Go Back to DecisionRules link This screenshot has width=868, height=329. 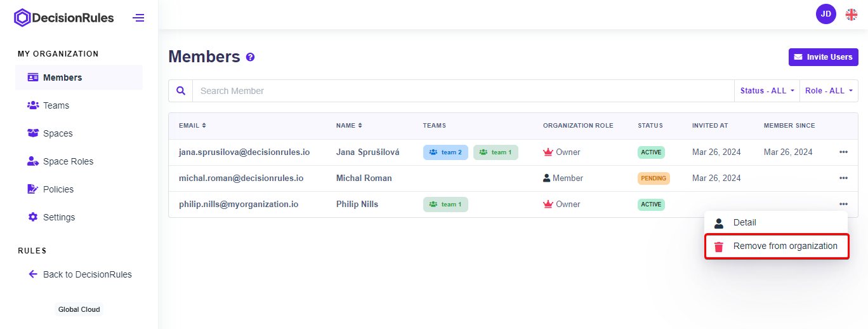(x=87, y=274)
